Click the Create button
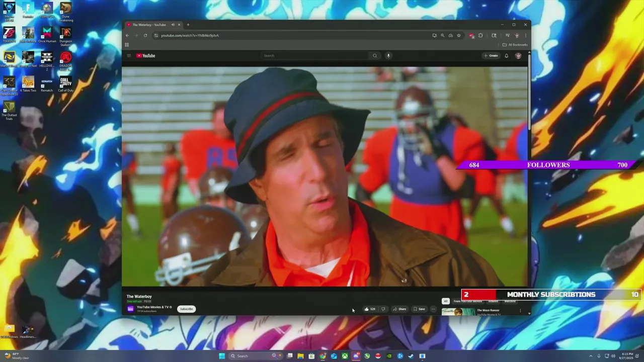This screenshot has width=644, height=362. coord(491,56)
